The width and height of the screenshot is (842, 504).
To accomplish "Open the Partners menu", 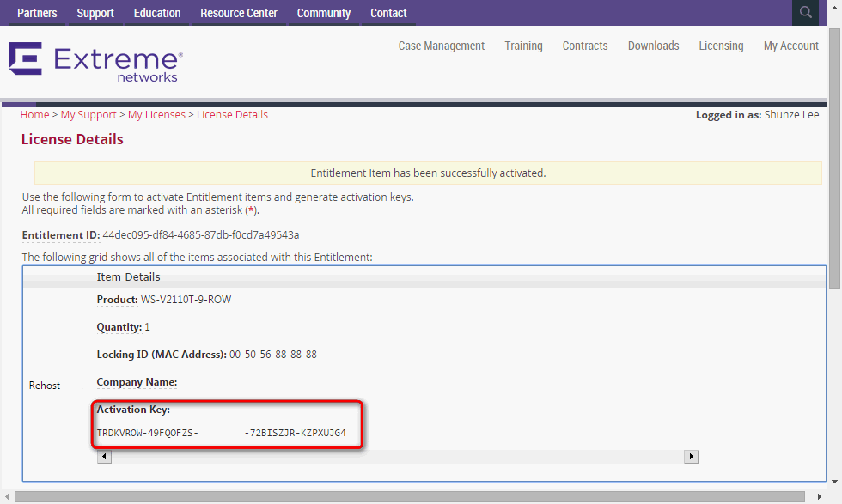I will pos(37,13).
